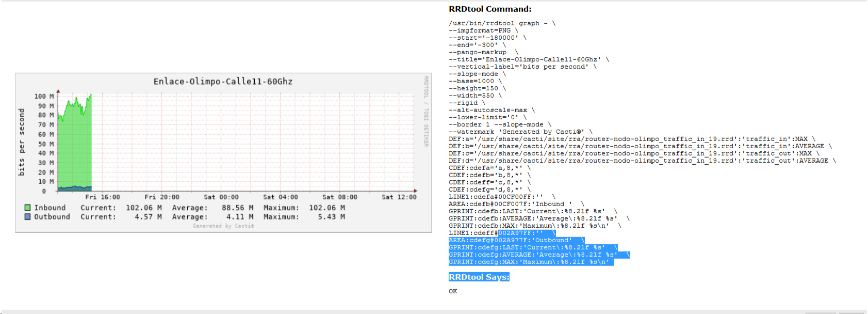Click the "CDEF:cdefg='d,8,*'" line

pos(490,190)
